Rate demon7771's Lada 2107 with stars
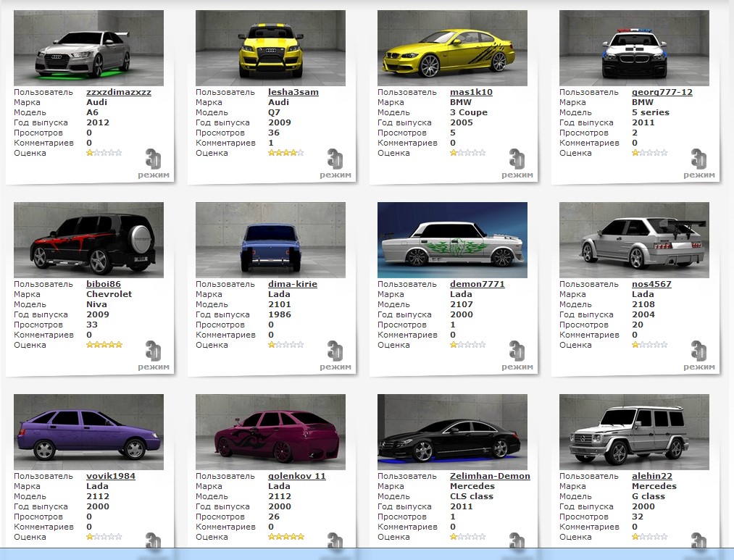Image resolution: width=734 pixels, height=560 pixels. click(468, 345)
